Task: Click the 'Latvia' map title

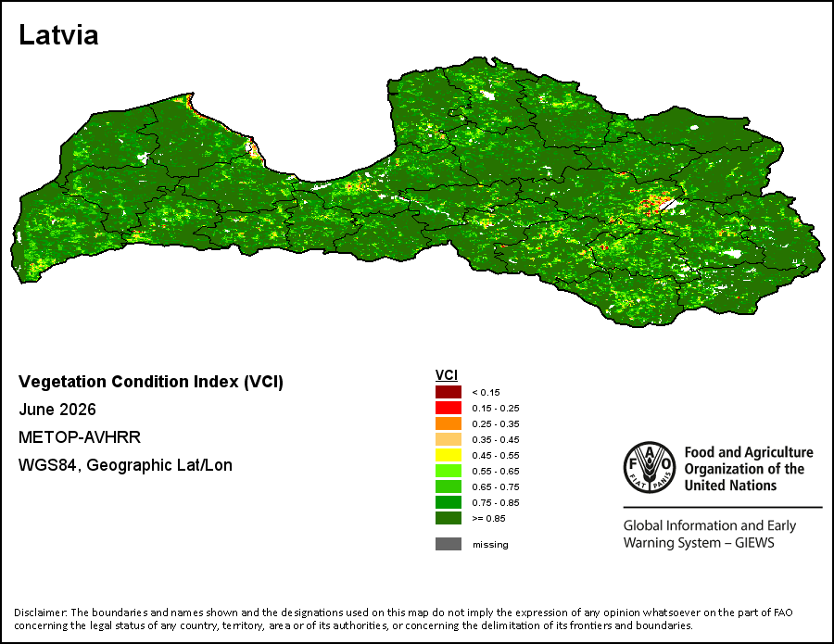Action: (x=58, y=35)
